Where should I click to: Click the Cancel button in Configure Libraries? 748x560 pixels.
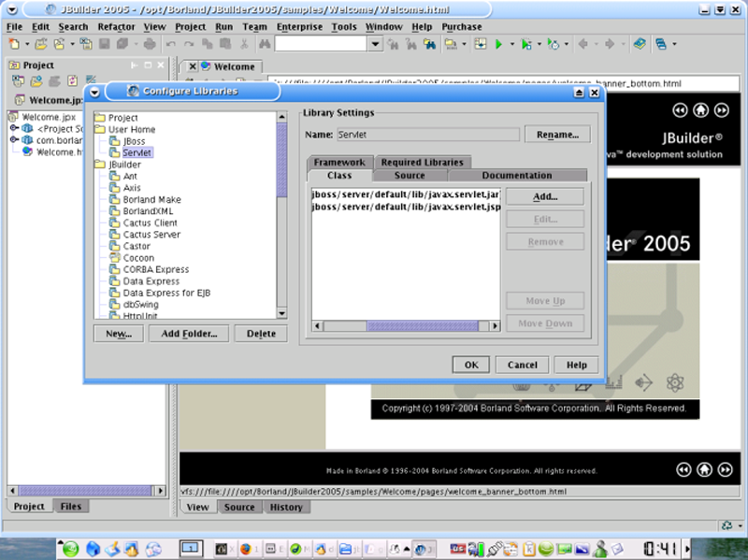pyautogui.click(x=522, y=365)
